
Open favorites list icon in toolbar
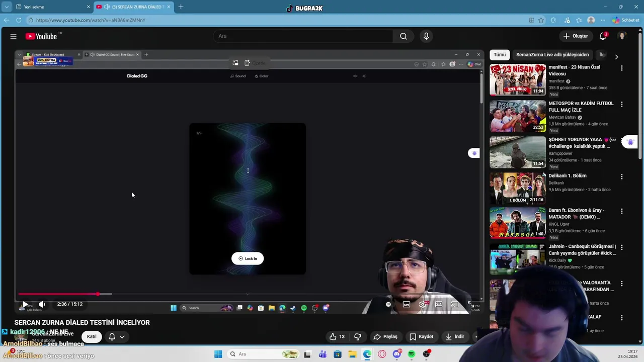[579, 20]
